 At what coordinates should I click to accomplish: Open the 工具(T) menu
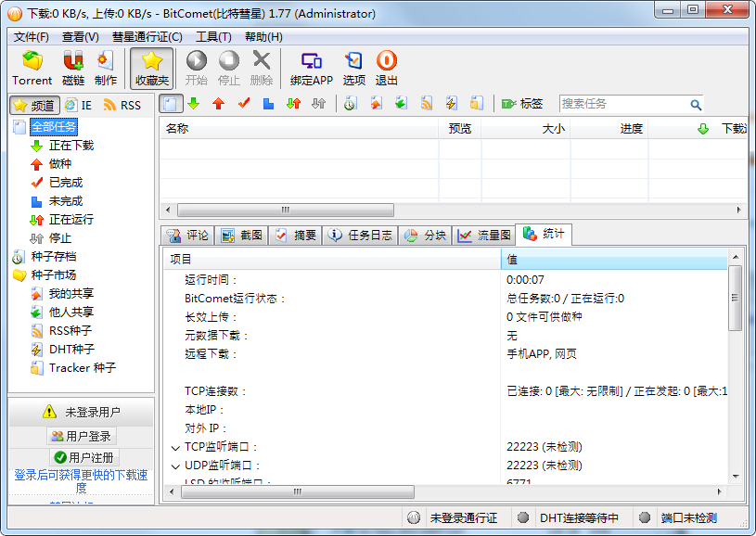(213, 37)
